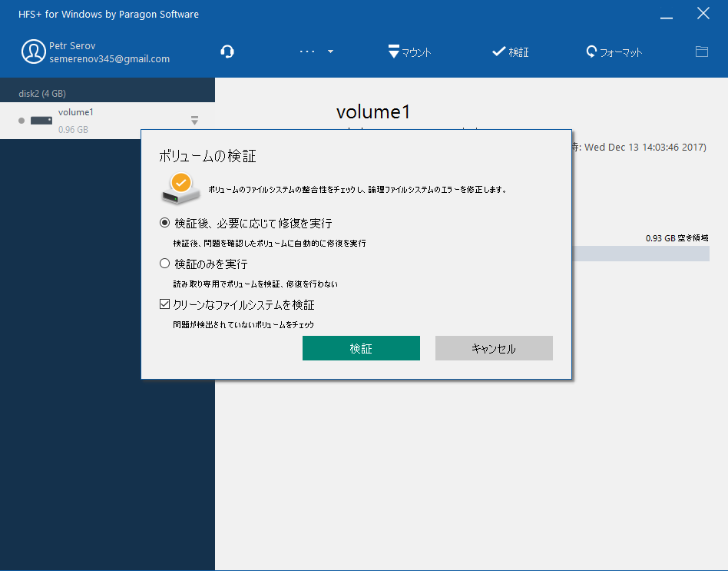Image resolution: width=728 pixels, height=571 pixels.
Task: Click the semerenov345@gmail.com email text
Action: tap(110, 59)
